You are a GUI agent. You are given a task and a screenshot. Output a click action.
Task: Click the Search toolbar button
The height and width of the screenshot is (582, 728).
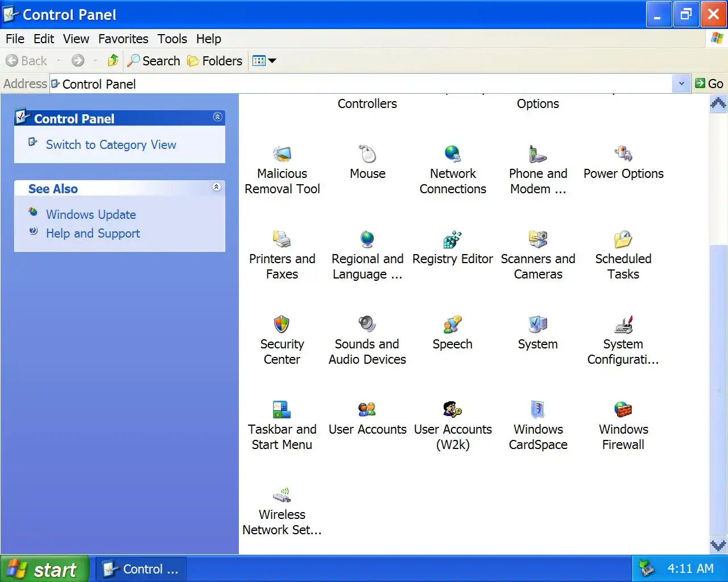154,60
